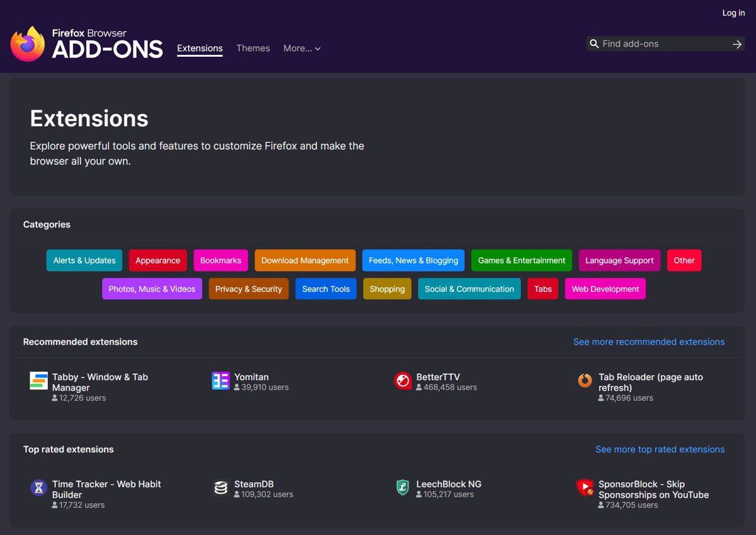The image size is (756, 535).
Task: Click the 12,726 users text
Action: (83, 398)
